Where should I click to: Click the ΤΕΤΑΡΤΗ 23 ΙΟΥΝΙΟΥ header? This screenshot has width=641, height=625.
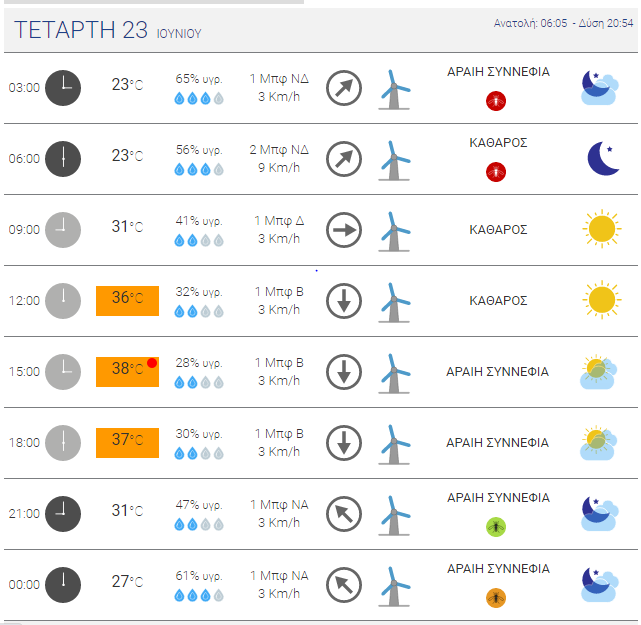click(108, 30)
